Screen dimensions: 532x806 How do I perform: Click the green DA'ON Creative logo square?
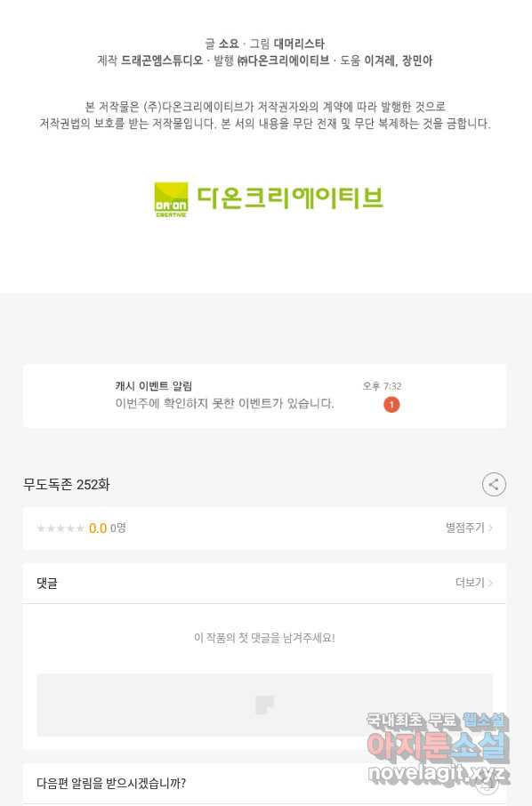(x=171, y=200)
